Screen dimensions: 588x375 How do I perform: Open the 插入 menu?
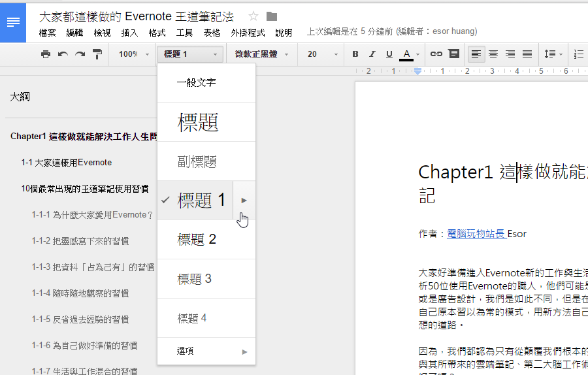129,33
